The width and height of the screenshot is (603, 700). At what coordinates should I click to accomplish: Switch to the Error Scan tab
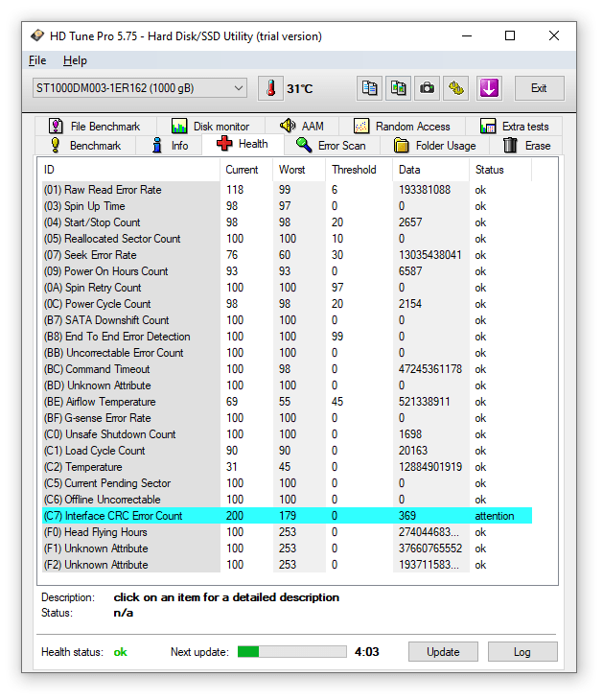pos(331,146)
